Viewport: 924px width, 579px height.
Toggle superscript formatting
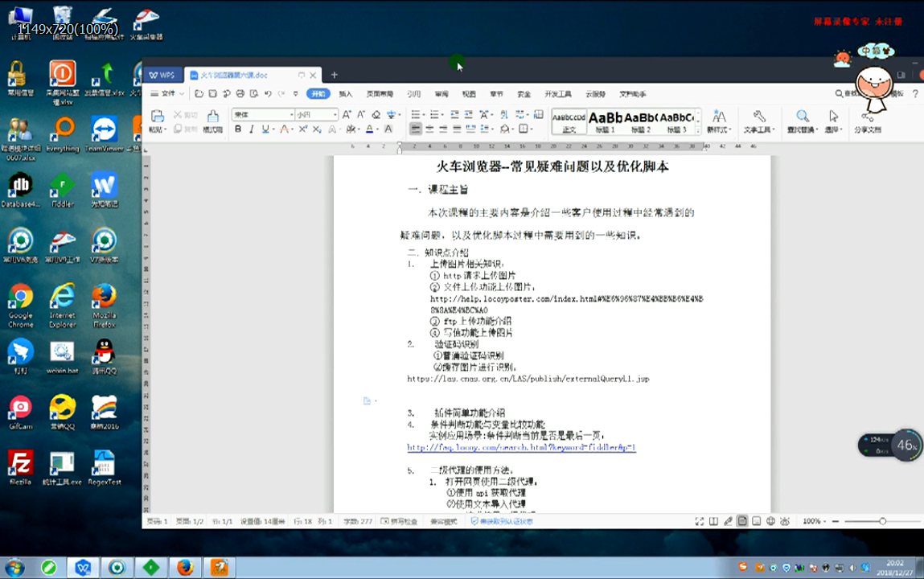(302, 129)
